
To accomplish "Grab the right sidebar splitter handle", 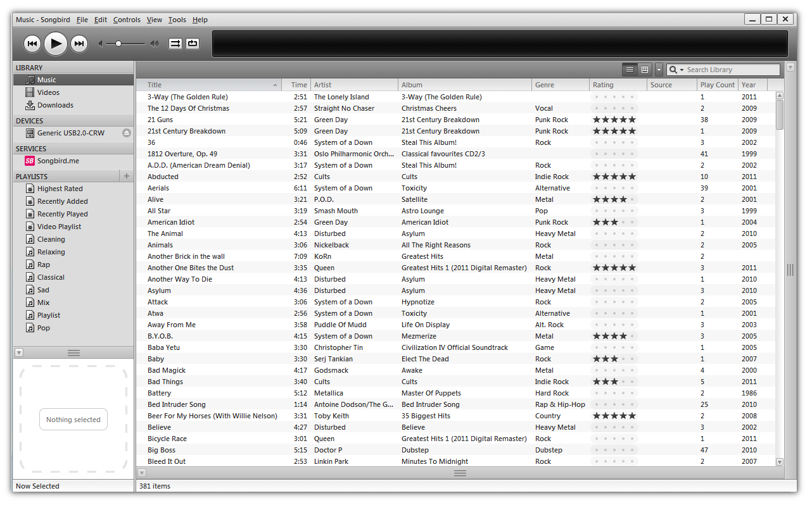I will 790,270.
